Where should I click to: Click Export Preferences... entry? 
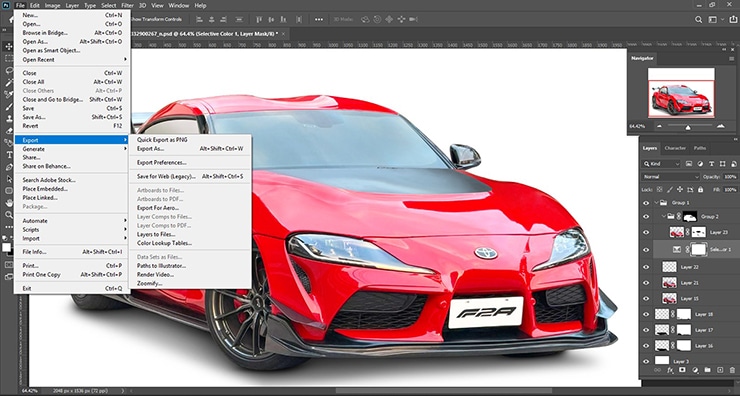(x=191, y=162)
